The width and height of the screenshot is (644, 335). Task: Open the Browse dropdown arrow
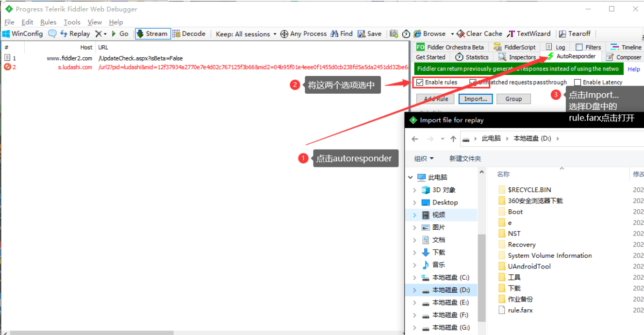452,34
